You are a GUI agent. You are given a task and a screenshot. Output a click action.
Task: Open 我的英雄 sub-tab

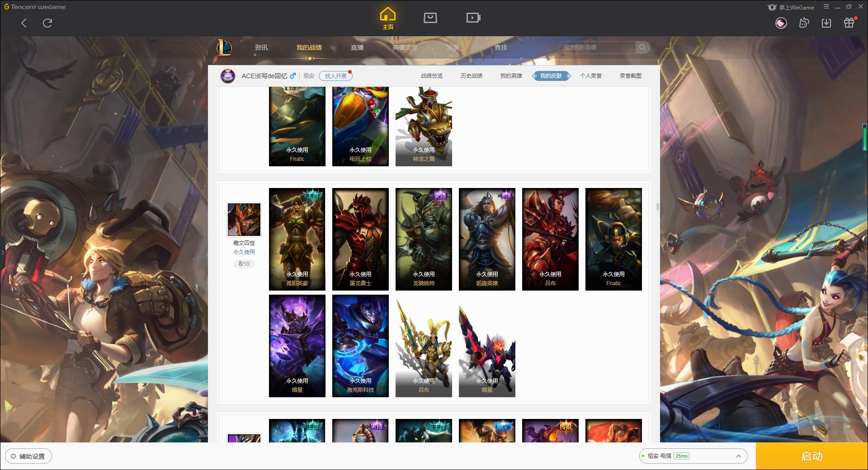(x=511, y=76)
